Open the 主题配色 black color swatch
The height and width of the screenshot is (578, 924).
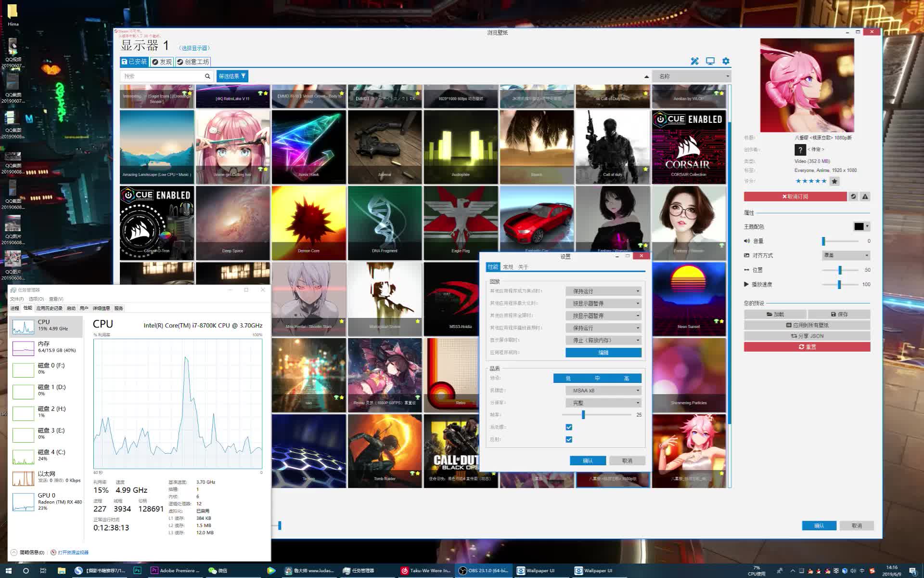(860, 226)
